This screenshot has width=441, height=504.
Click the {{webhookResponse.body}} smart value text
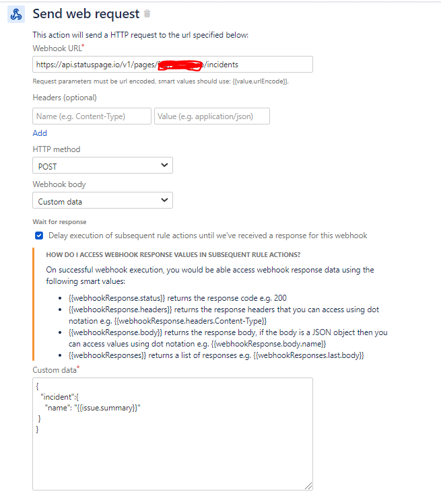(x=116, y=332)
